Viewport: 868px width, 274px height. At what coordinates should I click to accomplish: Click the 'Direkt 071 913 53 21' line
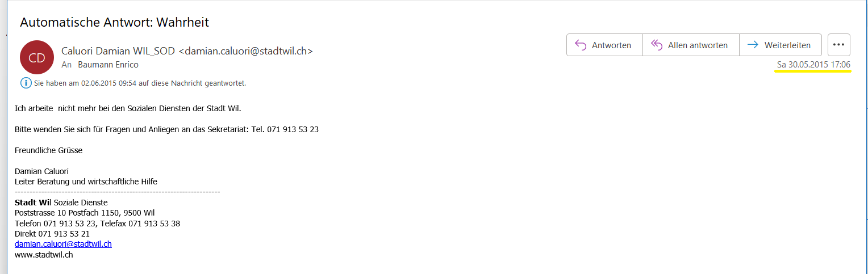tap(52, 234)
